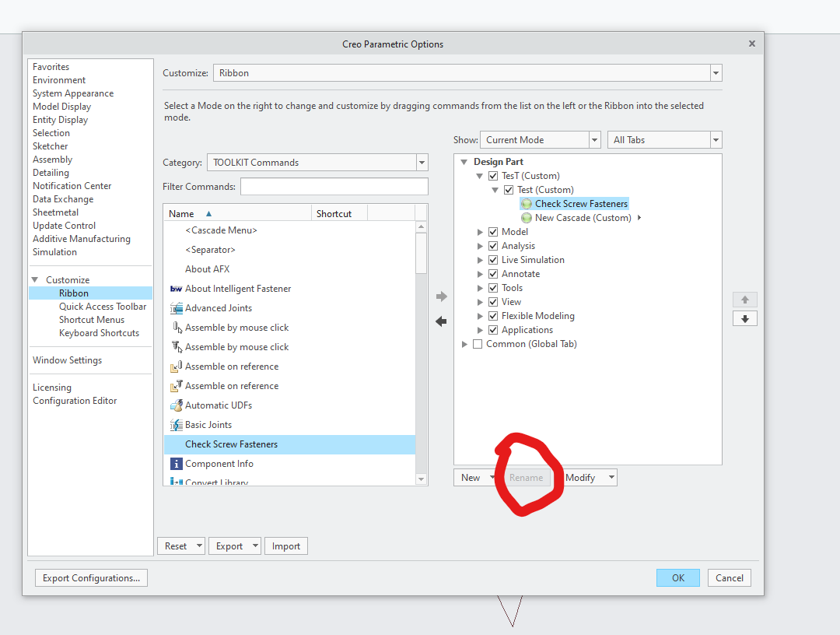840x635 pixels.
Task: Click inside the Filter Commands field
Action: [334, 186]
